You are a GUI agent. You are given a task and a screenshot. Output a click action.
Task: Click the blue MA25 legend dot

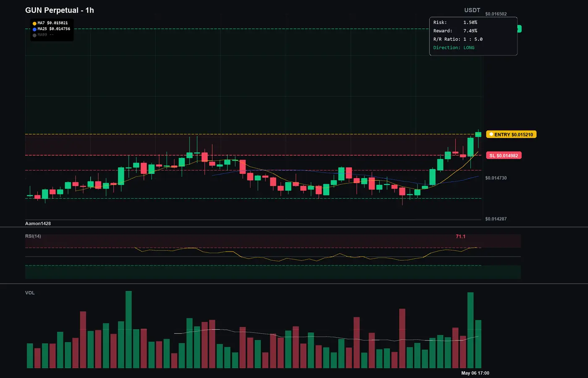tap(34, 29)
